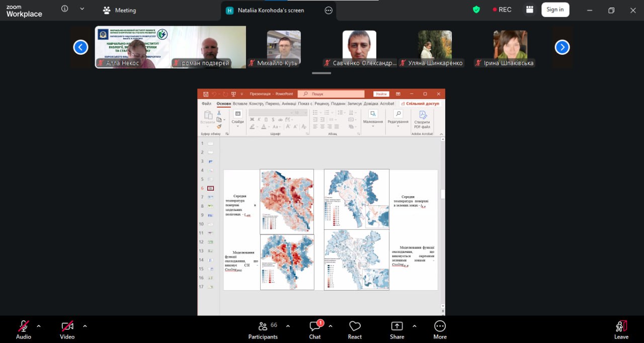Expand Chat options caret
The height and width of the screenshot is (343, 644).
331,326
